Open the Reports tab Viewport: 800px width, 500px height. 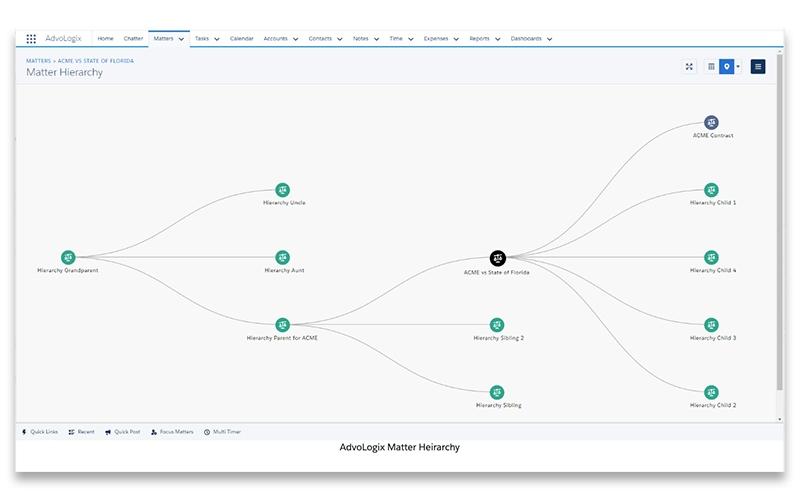pyautogui.click(x=479, y=39)
